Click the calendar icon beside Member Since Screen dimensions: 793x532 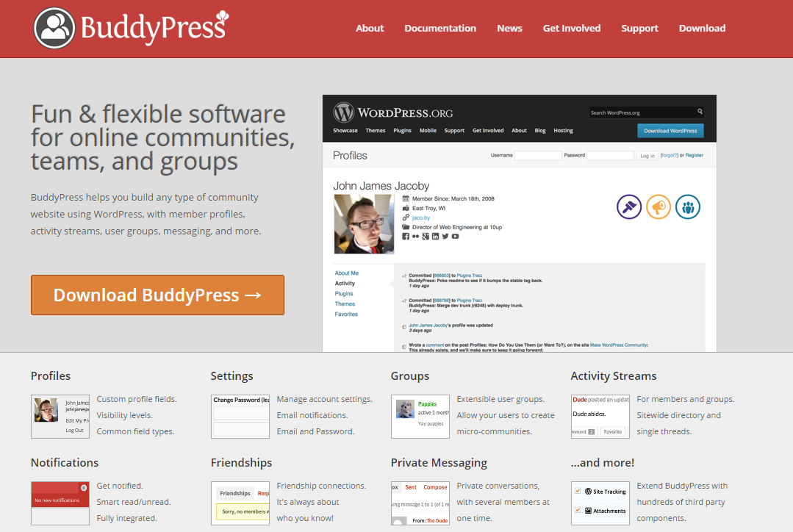[406, 198]
